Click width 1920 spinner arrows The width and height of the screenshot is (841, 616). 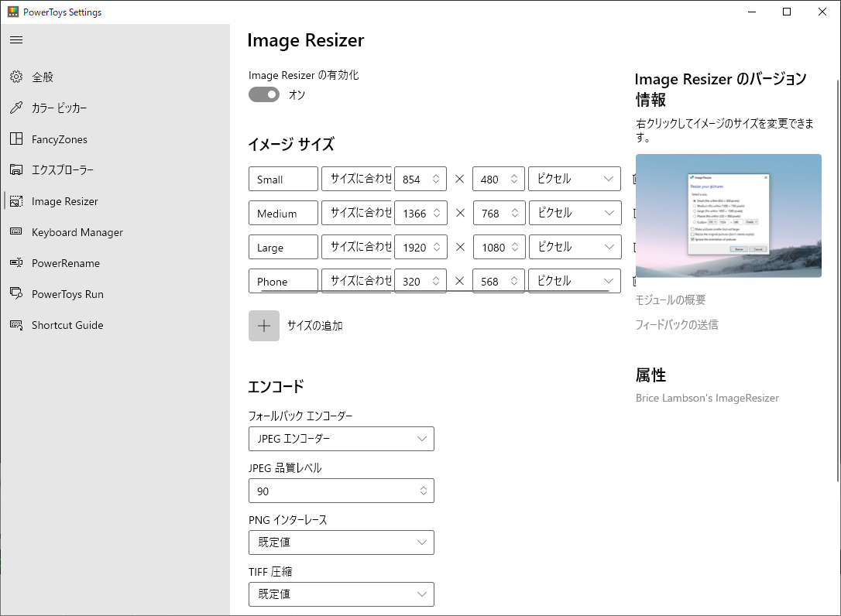click(437, 247)
